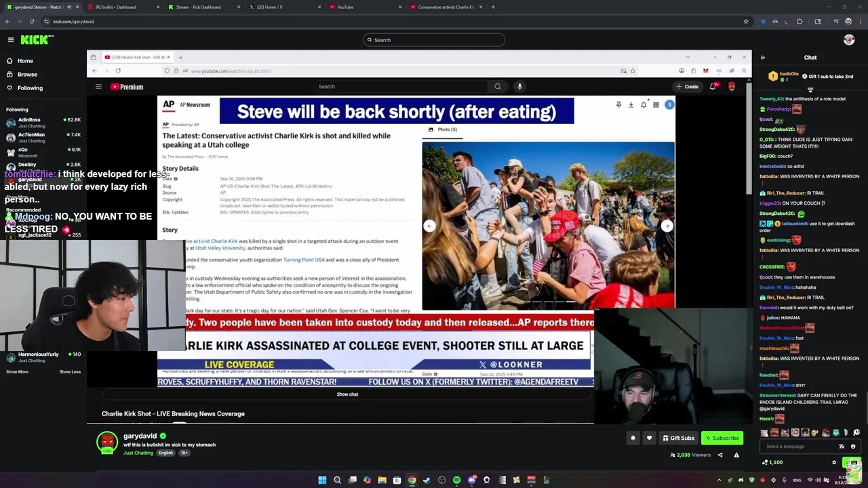Collapse the list with Show Less
The height and width of the screenshot is (488, 868).
click(70, 371)
